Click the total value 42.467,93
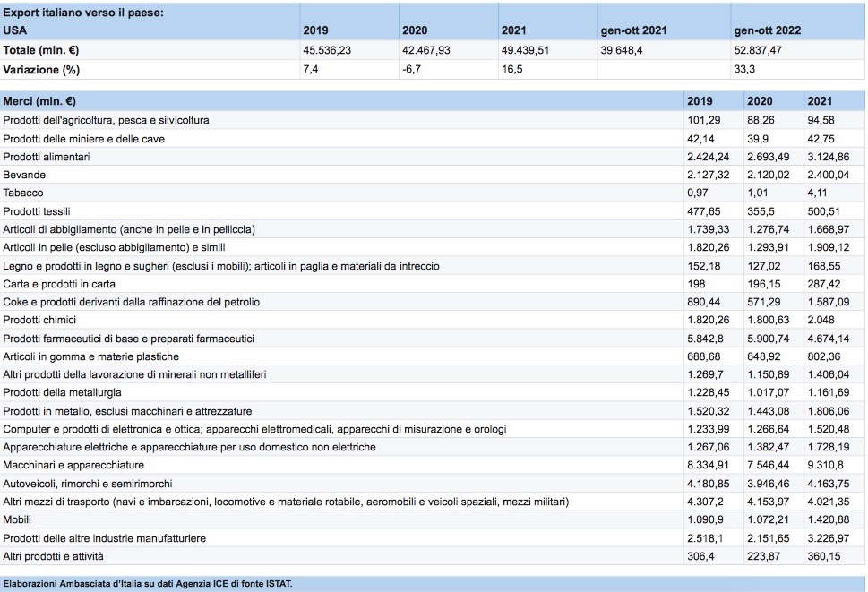868x592 pixels. 426,50
